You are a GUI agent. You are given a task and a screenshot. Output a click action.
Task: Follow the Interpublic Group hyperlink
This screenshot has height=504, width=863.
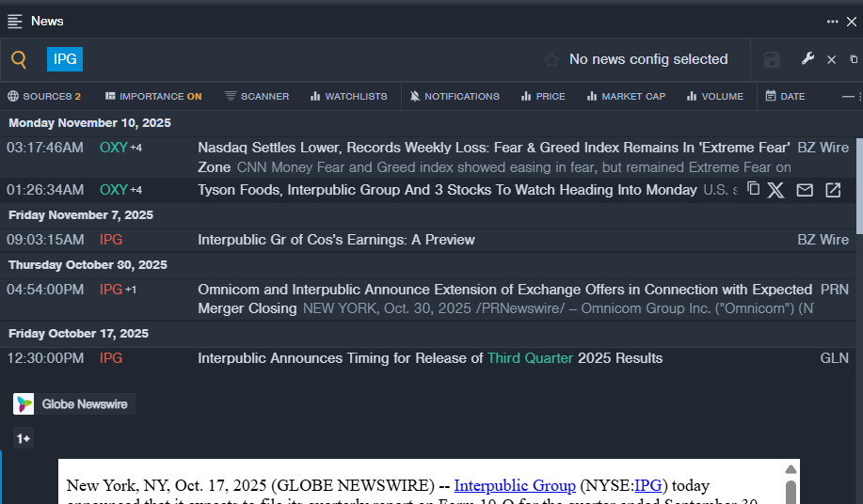click(x=515, y=485)
